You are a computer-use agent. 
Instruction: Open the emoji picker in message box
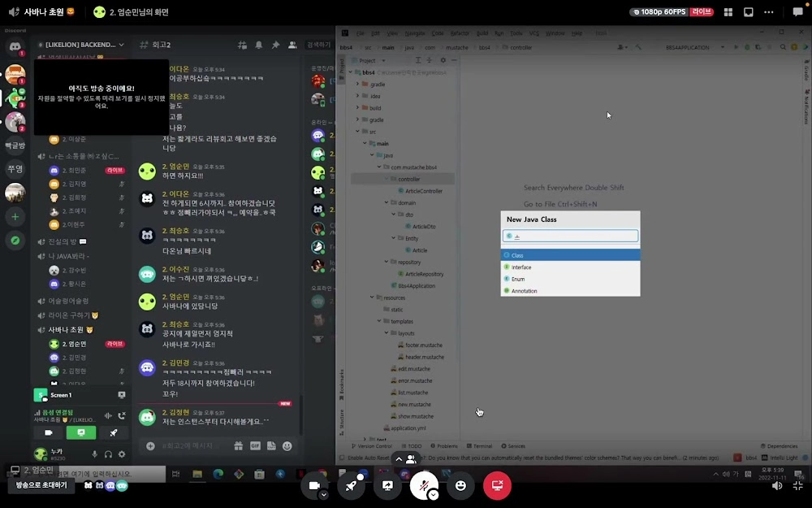pos(287,445)
